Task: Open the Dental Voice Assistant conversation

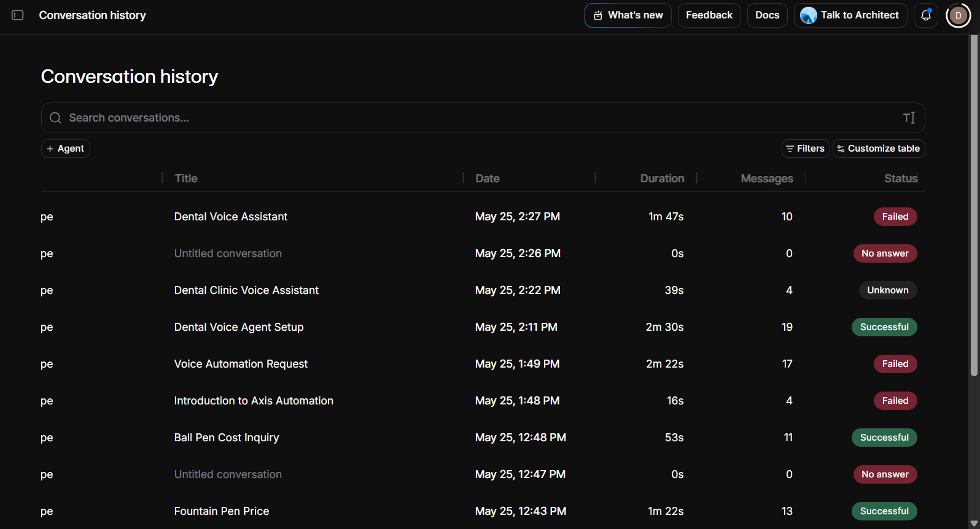Action: coord(231,217)
